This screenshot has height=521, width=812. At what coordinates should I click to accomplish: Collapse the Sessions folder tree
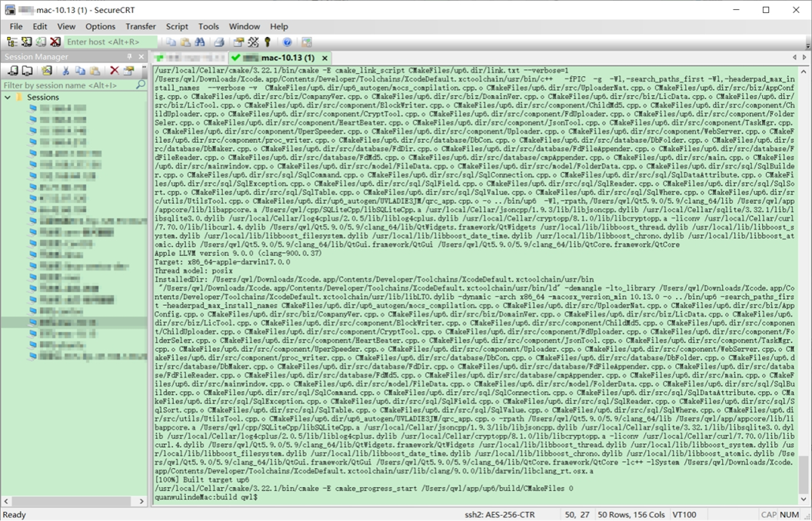8,98
